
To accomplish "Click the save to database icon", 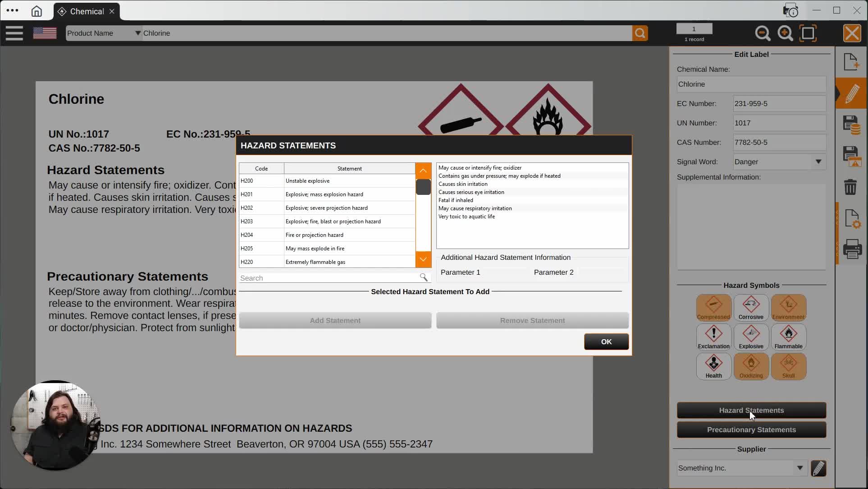I will (851, 125).
